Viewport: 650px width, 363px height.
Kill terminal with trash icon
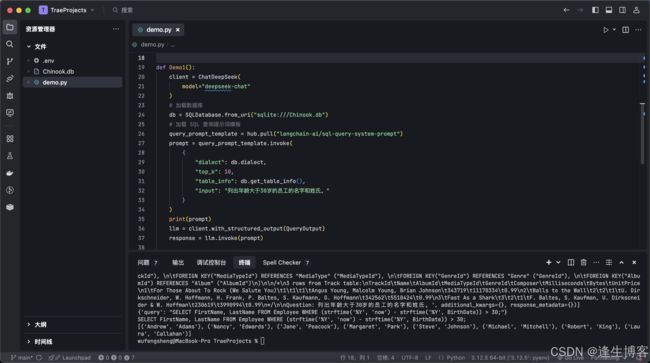583,262
